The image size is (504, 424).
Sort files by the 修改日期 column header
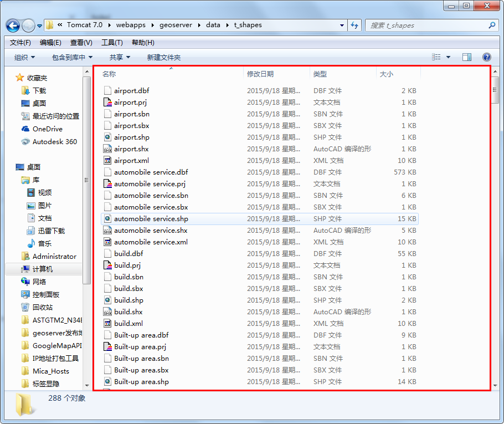260,74
